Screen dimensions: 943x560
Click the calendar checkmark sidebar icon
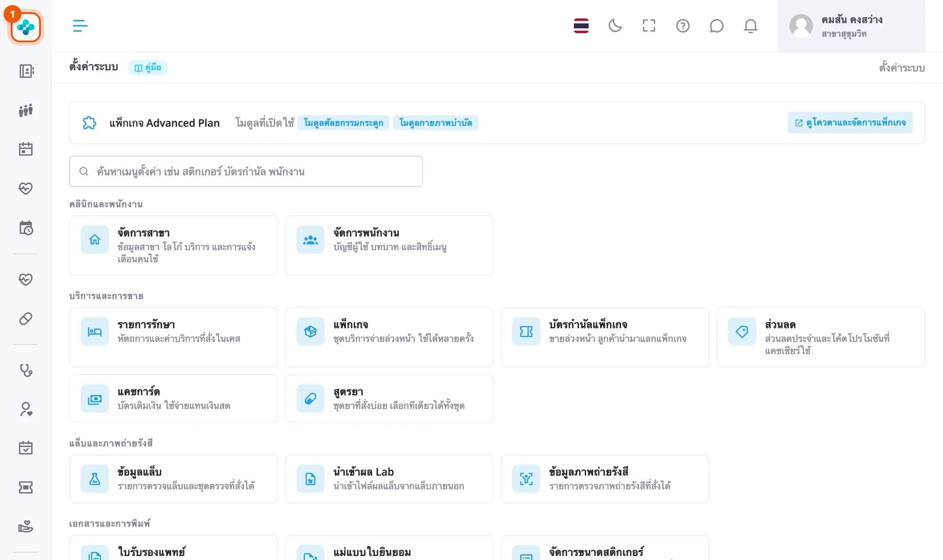[26, 448]
